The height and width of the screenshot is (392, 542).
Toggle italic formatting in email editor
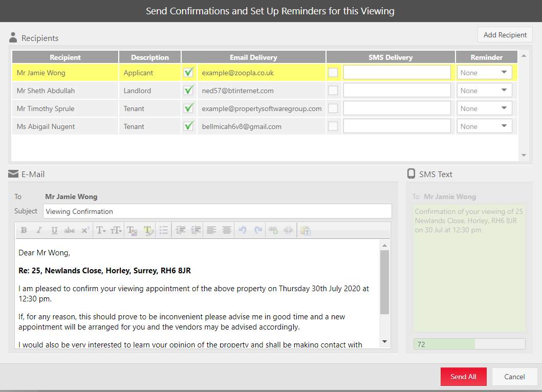[39, 230]
